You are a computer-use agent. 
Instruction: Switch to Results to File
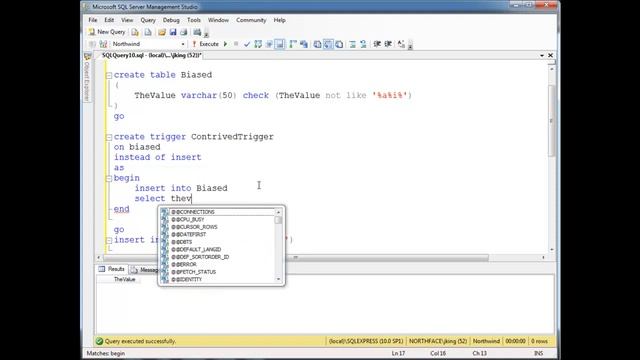click(x=339, y=44)
